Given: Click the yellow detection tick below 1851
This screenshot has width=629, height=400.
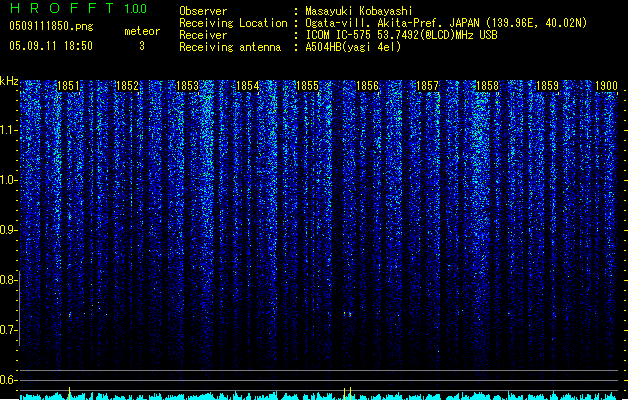Looking at the screenshot, I should [70, 393].
